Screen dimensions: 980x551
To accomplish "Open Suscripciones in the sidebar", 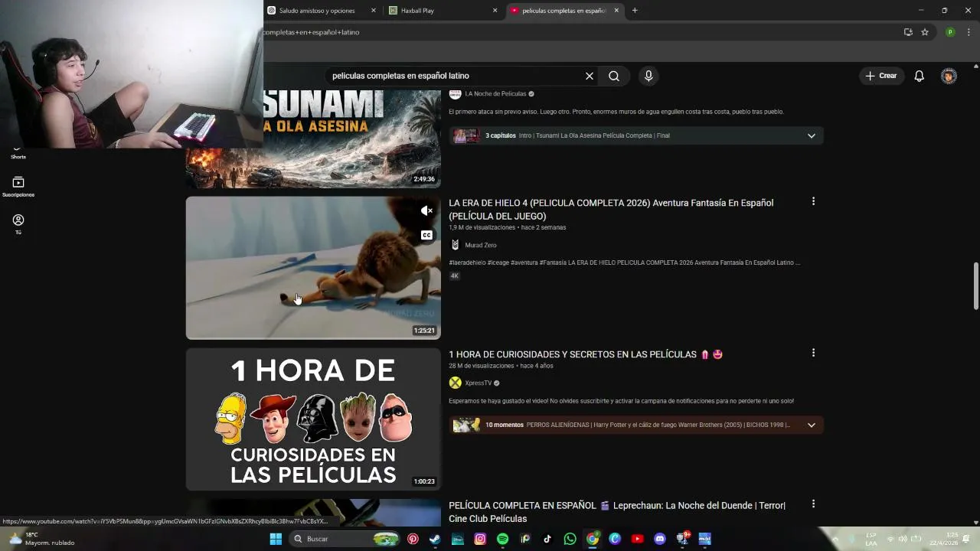I will point(18,187).
